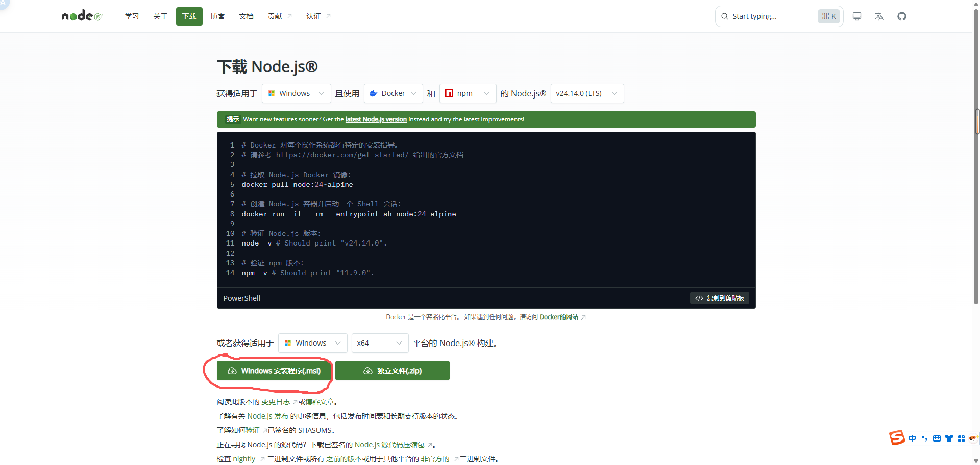This screenshot has height=465, width=980.
Task: Open the Sogou AI assistant icon
Action: tap(973, 438)
